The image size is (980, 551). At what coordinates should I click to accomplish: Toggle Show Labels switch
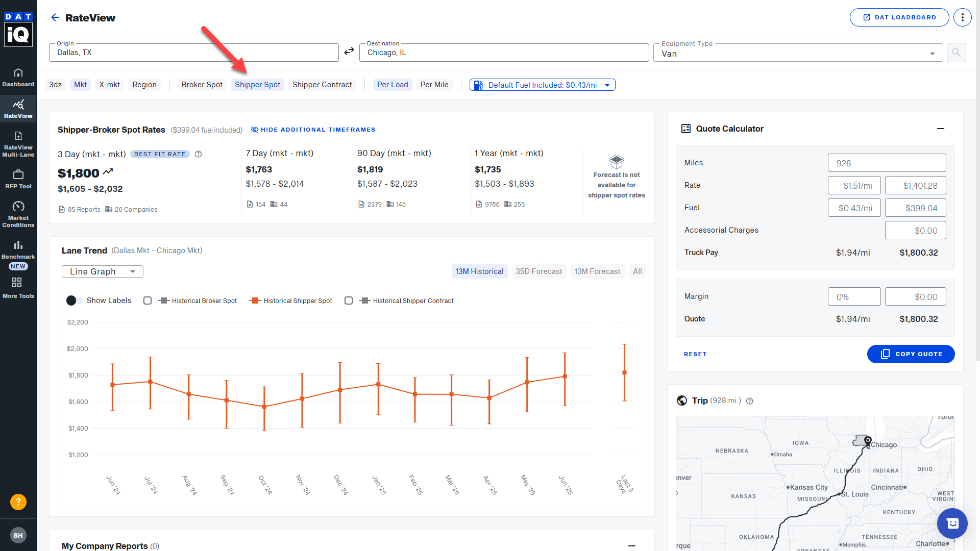pos(74,300)
